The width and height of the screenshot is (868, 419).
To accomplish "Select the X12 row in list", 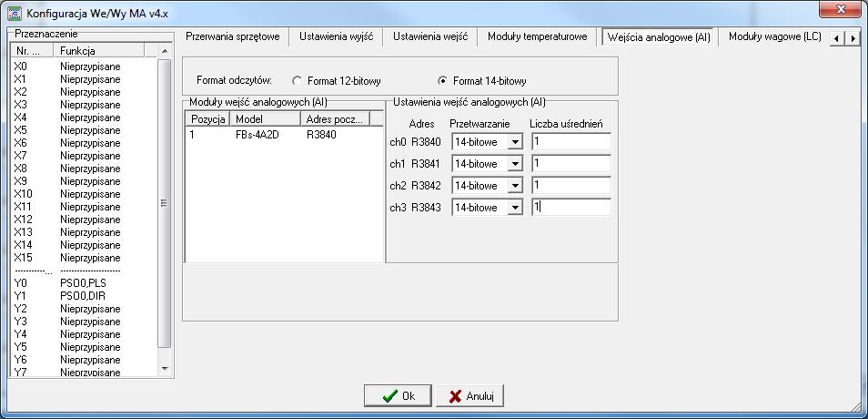I will pos(84,220).
